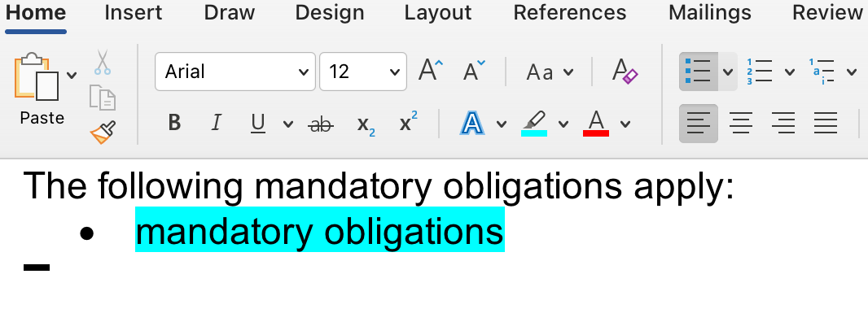Click the highlighted 'mandatory obligations' bullet text
Screen dimensions: 868x335
[319, 232]
